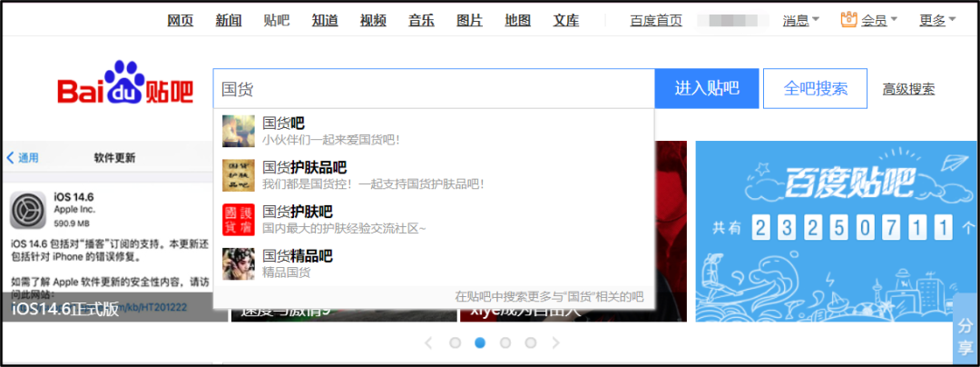Click the 会员 crown icon
Image resolution: width=980 pixels, height=367 pixels.
848,20
